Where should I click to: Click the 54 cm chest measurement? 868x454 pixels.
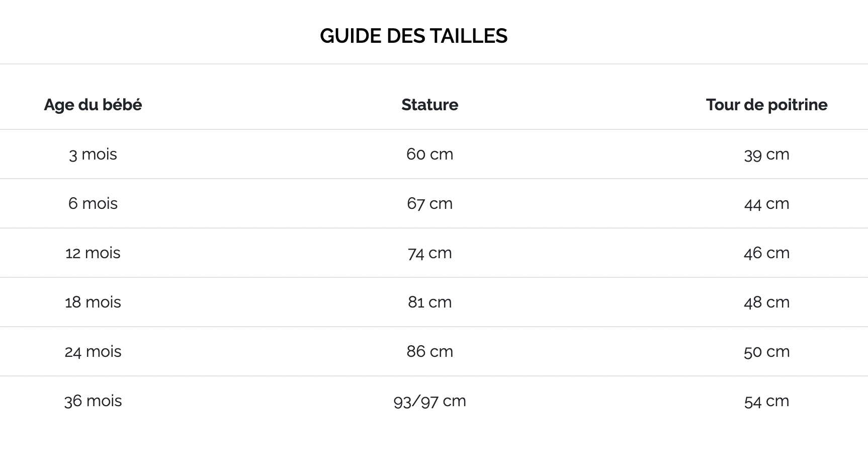pyautogui.click(x=766, y=401)
